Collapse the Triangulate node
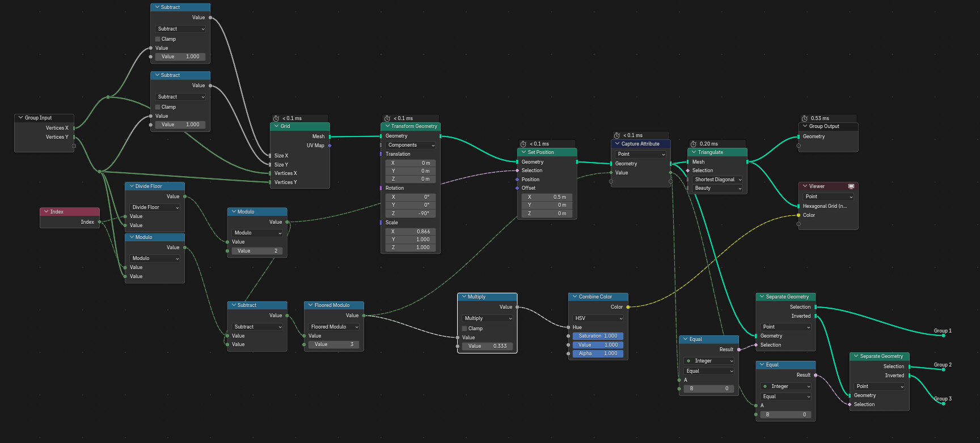Viewport: 980px width, 443px height. (694, 152)
